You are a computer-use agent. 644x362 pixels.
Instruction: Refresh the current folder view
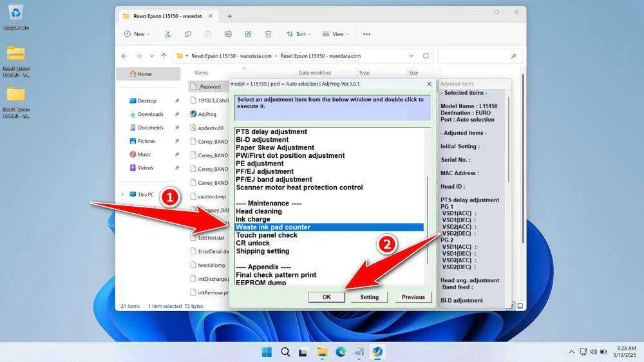[426, 56]
